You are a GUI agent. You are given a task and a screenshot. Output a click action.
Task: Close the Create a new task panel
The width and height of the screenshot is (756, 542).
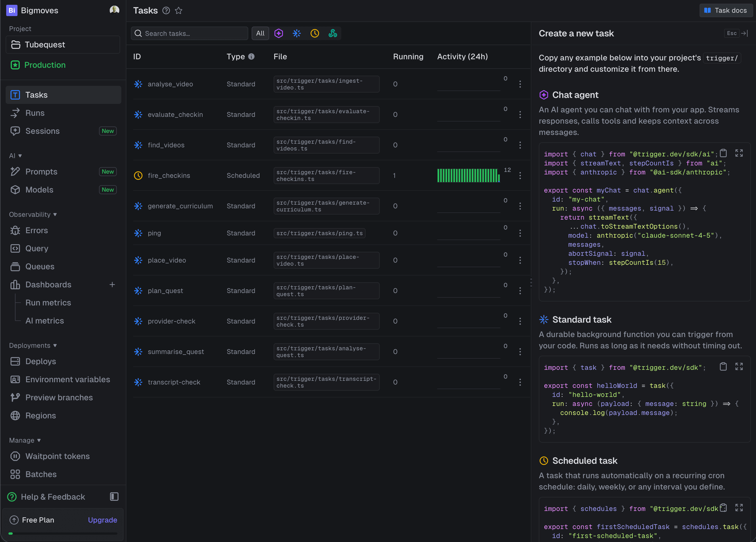point(736,33)
